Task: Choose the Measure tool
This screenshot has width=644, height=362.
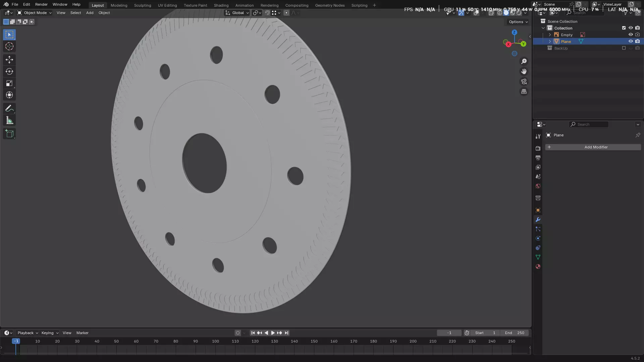Action: [9, 120]
